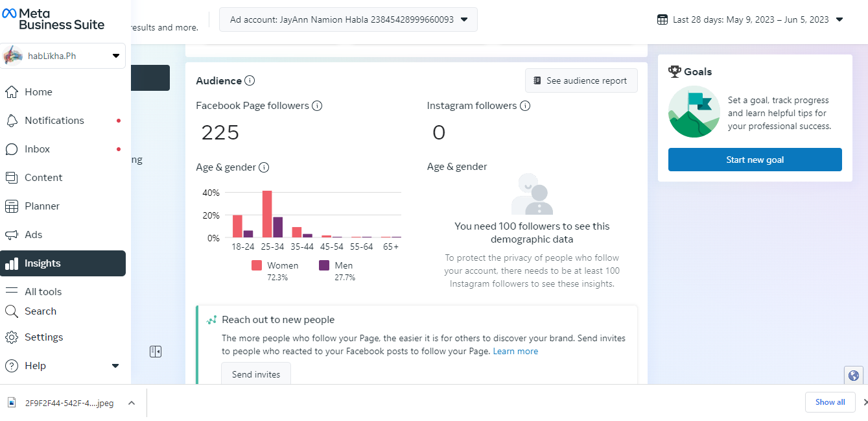868x421 pixels.
Task: Open Notifications bell icon
Action: (12, 121)
